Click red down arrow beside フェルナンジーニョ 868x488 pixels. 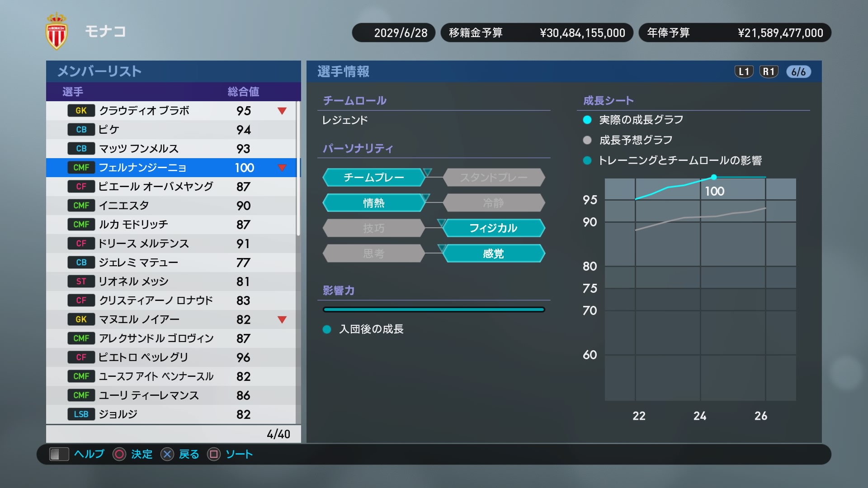282,168
